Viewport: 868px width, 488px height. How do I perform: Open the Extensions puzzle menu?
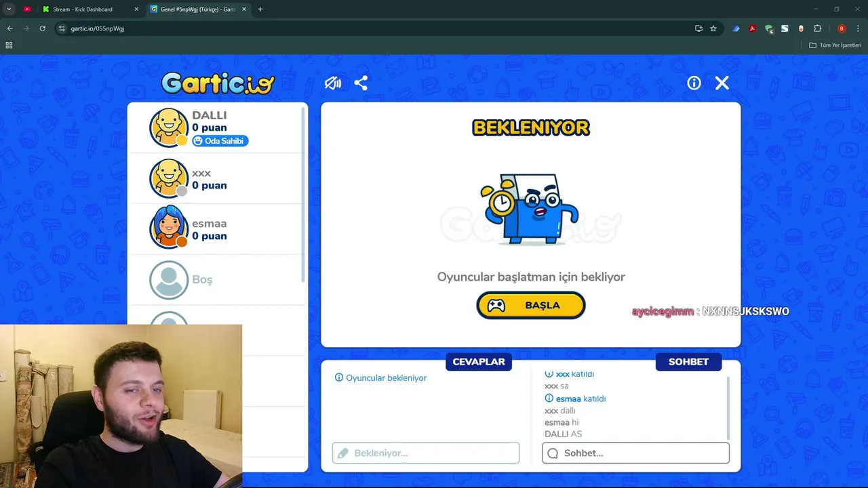[x=817, y=28]
